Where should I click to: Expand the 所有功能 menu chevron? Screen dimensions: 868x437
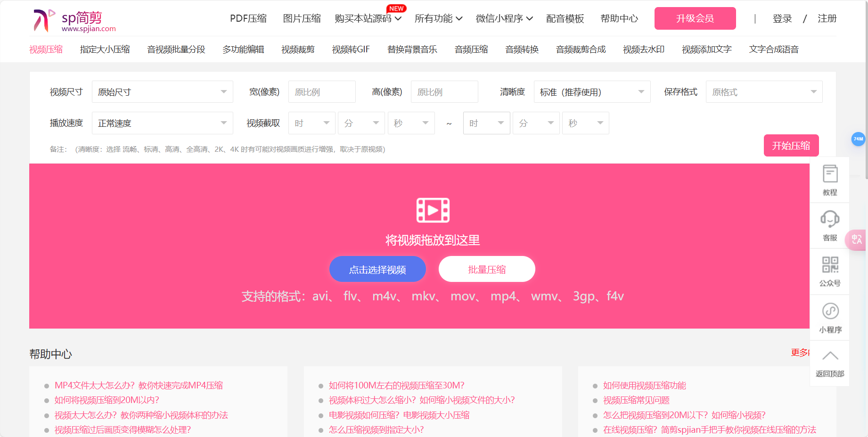(x=459, y=19)
